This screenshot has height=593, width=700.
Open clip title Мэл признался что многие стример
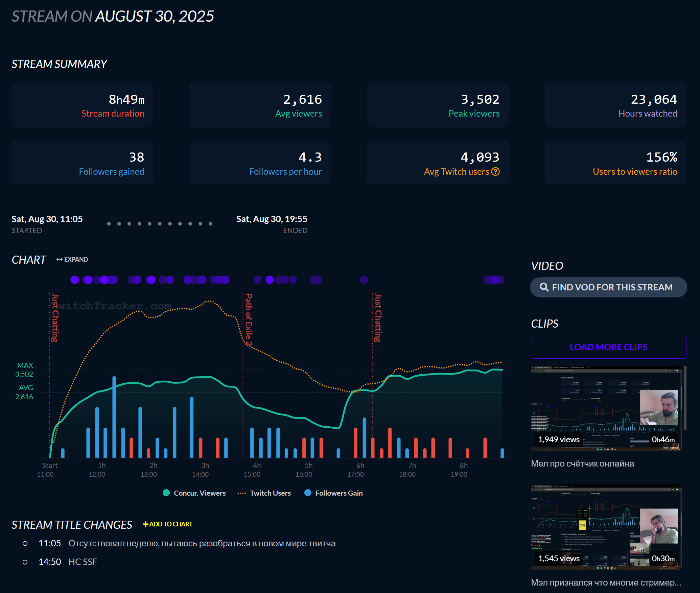606,583
